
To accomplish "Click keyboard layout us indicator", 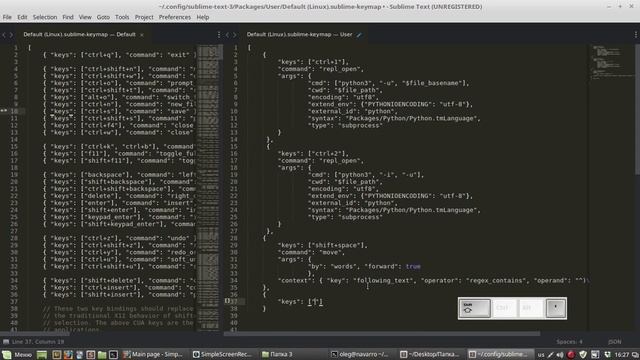I will tap(541, 355).
